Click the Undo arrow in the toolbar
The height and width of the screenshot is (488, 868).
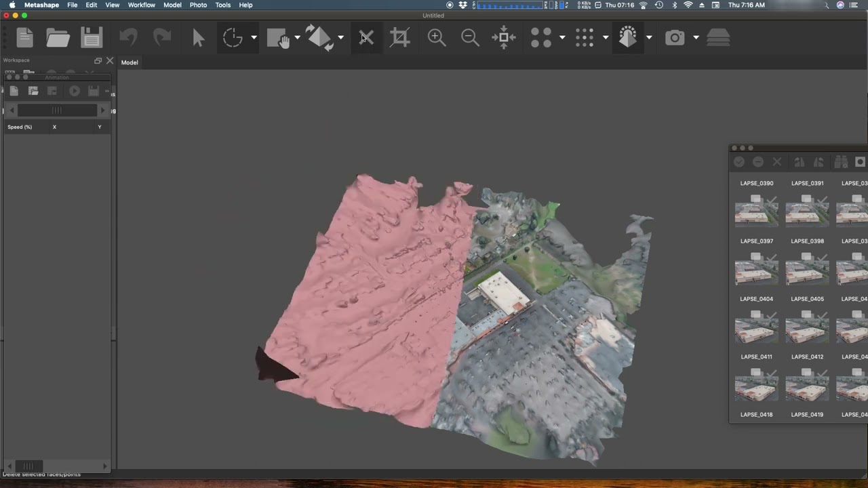point(128,37)
